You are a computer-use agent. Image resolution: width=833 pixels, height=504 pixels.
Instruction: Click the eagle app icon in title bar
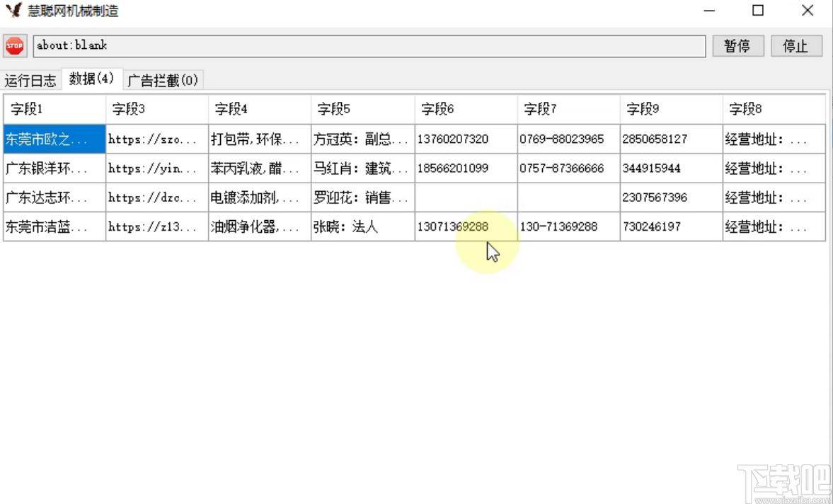point(14,10)
